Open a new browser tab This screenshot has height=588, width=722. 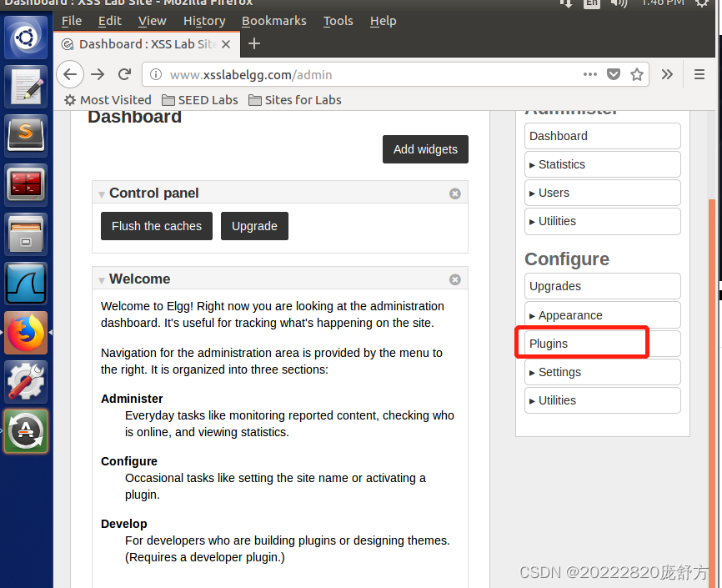pyautogui.click(x=254, y=43)
